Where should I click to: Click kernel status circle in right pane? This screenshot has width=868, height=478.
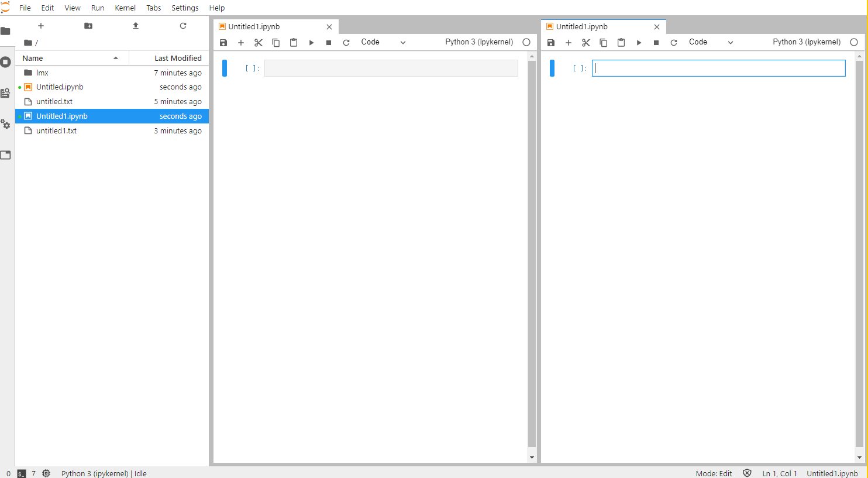tap(854, 42)
